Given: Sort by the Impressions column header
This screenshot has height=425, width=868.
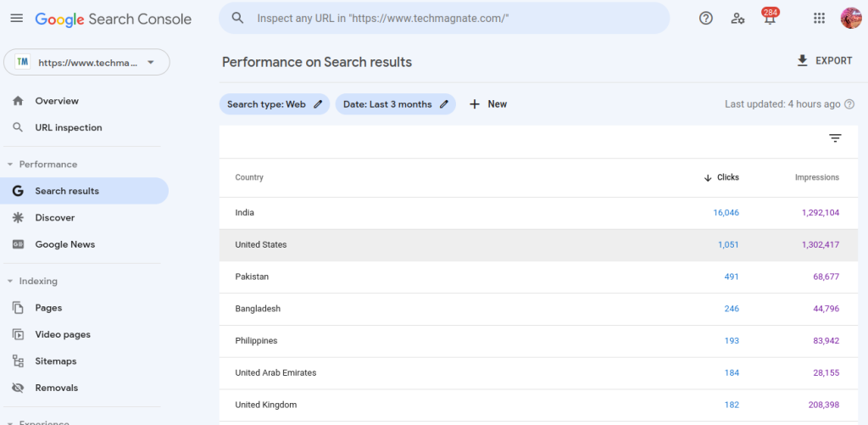Looking at the screenshot, I should coord(817,177).
